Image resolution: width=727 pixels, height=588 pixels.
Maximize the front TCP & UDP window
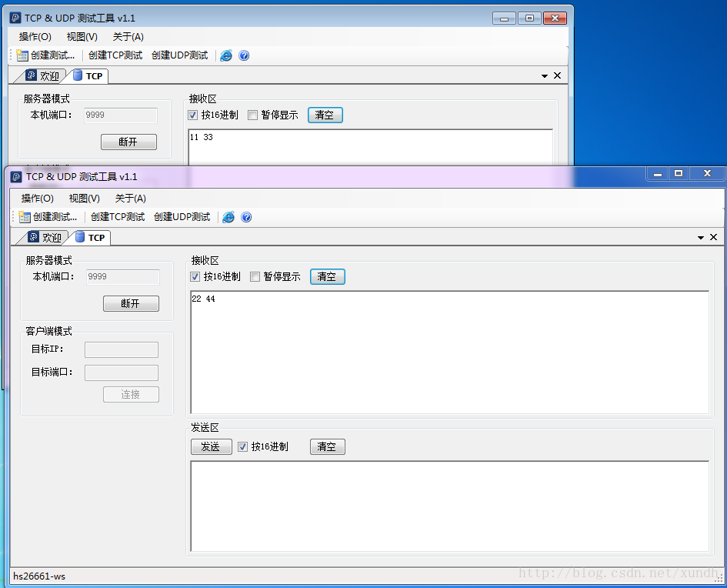(679, 174)
